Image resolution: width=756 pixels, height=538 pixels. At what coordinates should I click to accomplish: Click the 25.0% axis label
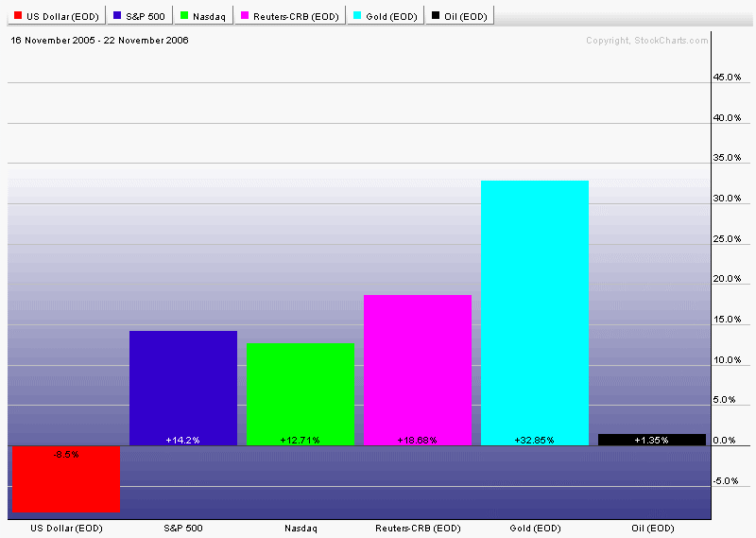click(x=727, y=239)
